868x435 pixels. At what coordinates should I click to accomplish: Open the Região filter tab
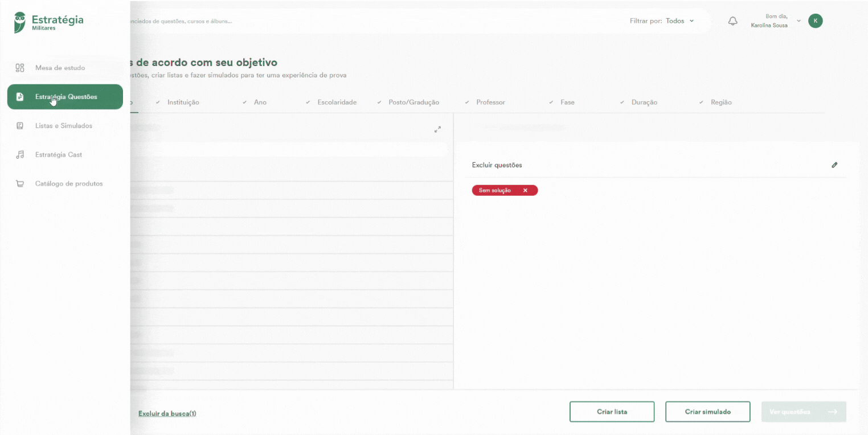(x=721, y=102)
